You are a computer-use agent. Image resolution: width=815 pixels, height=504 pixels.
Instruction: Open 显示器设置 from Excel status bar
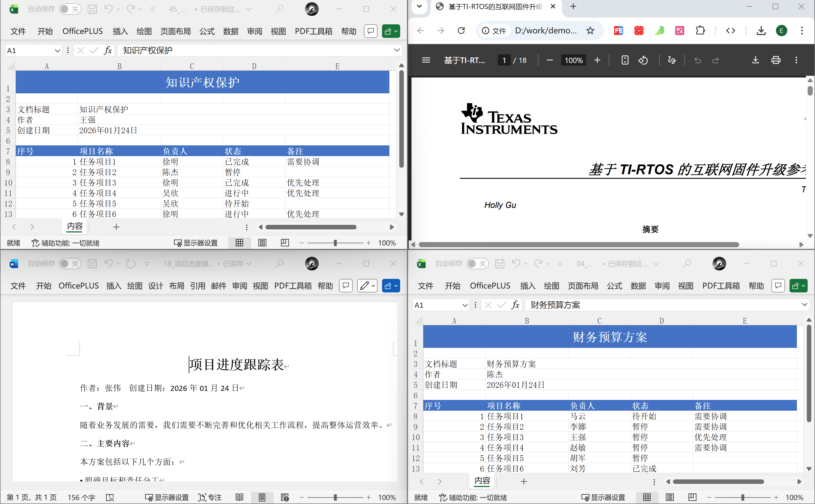pyautogui.click(x=196, y=243)
